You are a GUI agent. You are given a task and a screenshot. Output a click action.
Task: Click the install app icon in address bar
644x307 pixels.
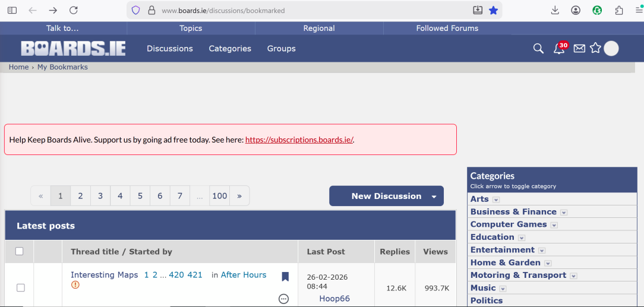478,10
